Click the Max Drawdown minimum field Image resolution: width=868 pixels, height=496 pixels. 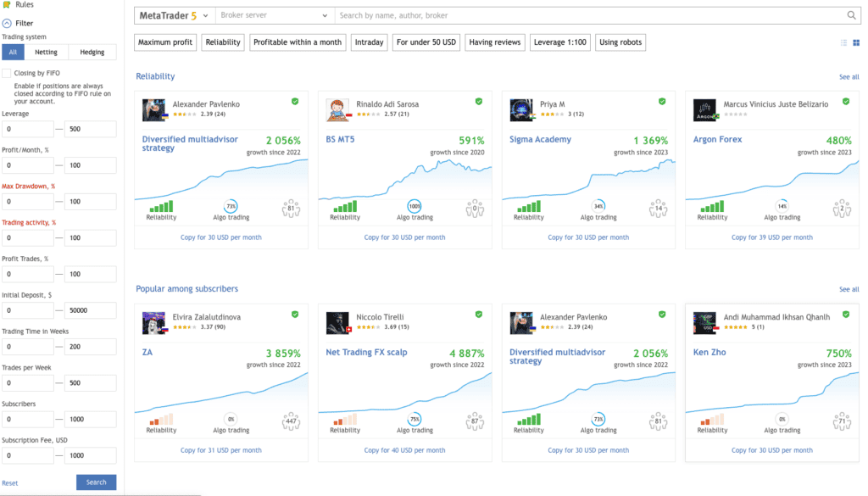[28, 202]
